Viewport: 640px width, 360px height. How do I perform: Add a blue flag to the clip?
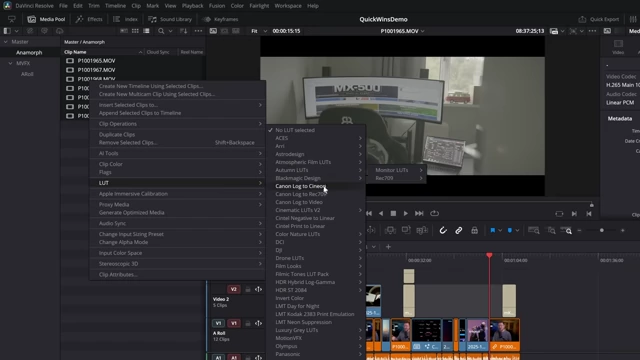[493, 231]
